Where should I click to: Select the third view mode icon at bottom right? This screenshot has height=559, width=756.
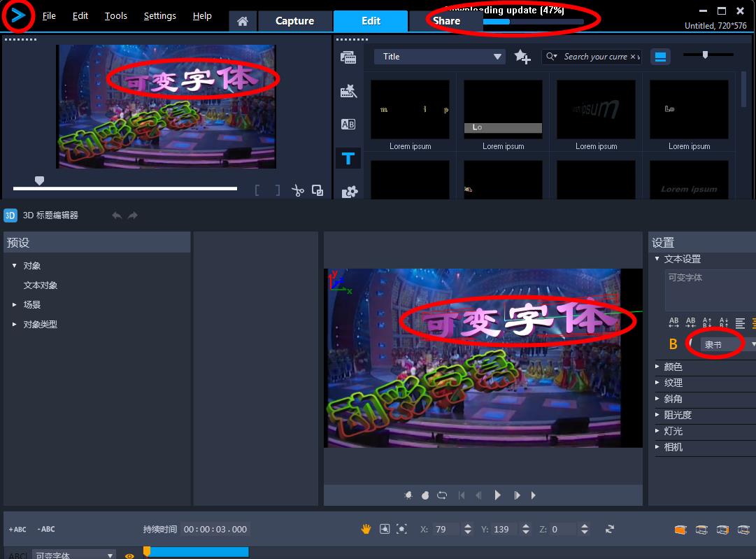pos(722,530)
